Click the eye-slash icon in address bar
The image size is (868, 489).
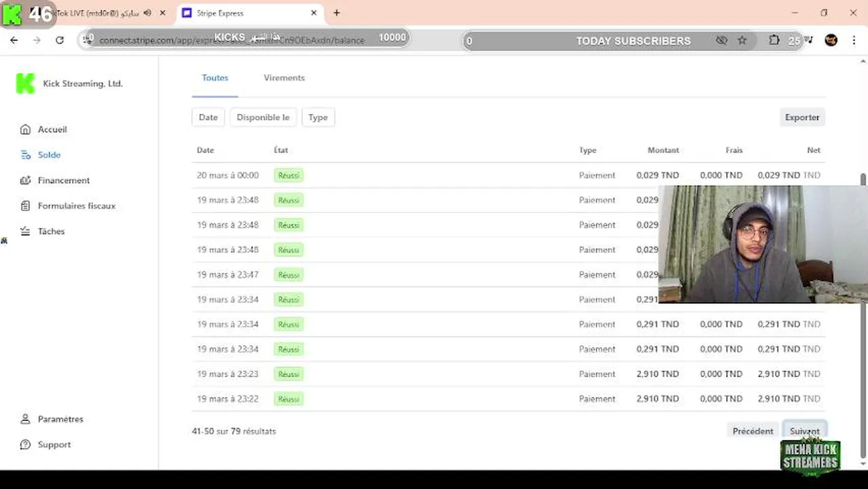721,40
